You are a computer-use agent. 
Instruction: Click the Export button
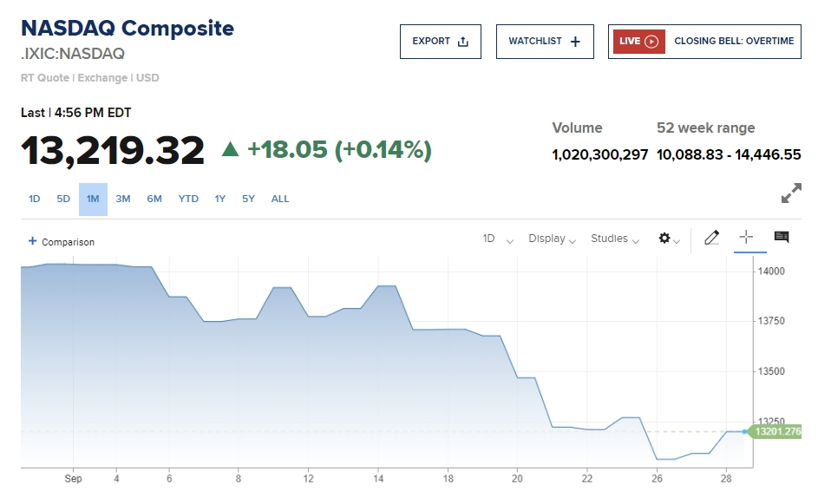point(440,42)
